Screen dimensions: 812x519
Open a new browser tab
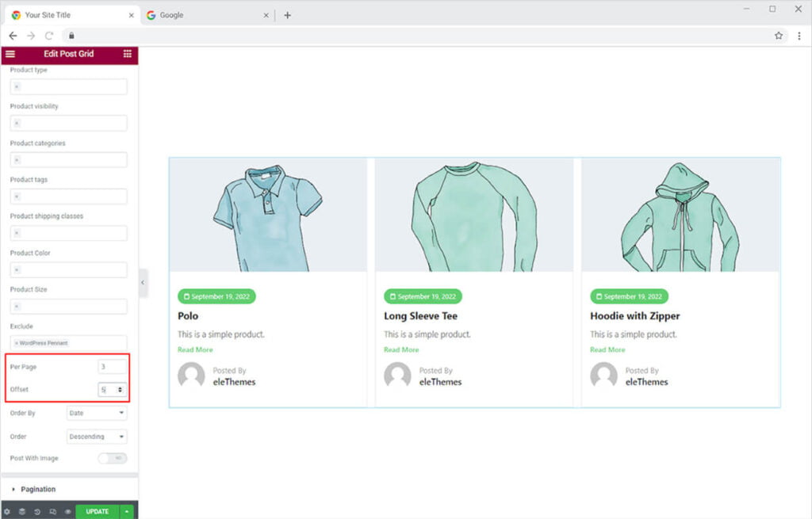[287, 15]
